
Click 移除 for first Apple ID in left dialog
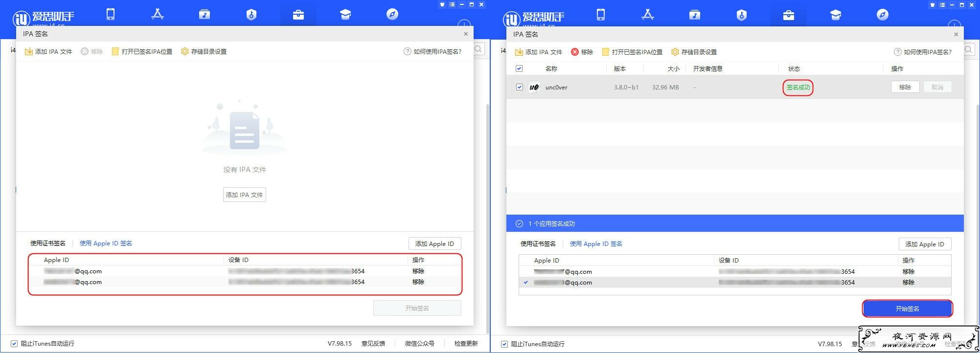[418, 271]
